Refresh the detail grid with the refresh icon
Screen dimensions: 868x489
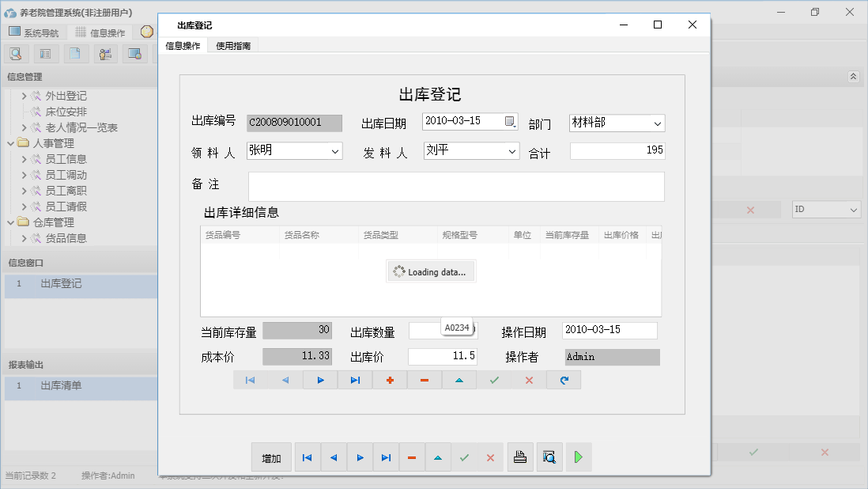[x=564, y=380]
